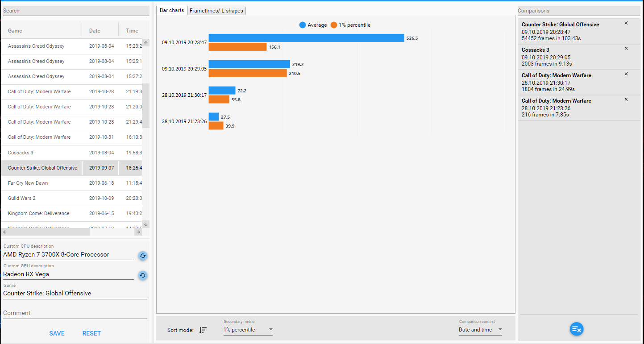Click the game list vertical scrollbar thumb
This screenshot has height=344, width=644.
(x=145, y=105)
